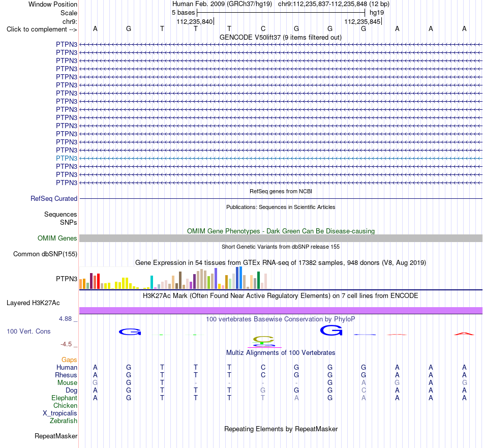Click the 112,235,840 position label
The height and width of the screenshot is (448, 483).
194,21
